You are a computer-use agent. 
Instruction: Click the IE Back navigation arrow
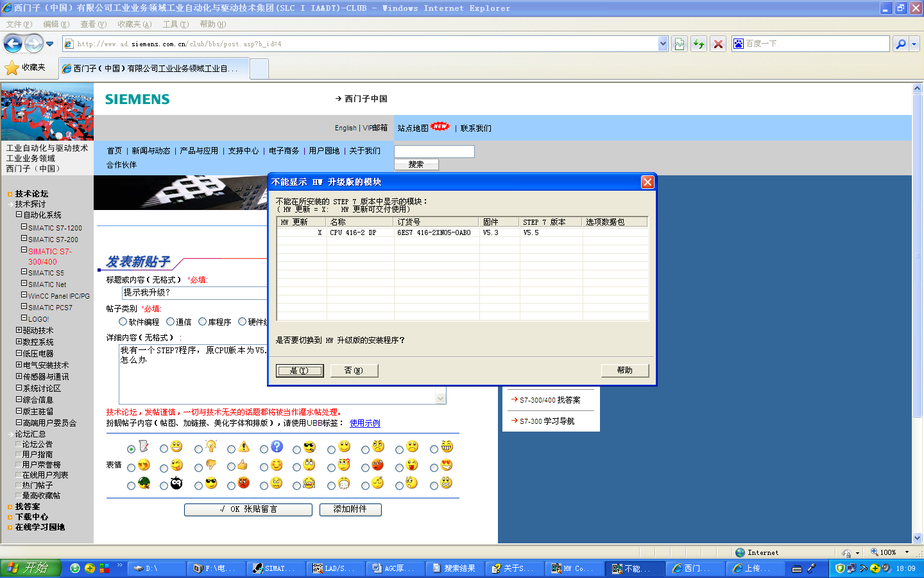coord(13,44)
